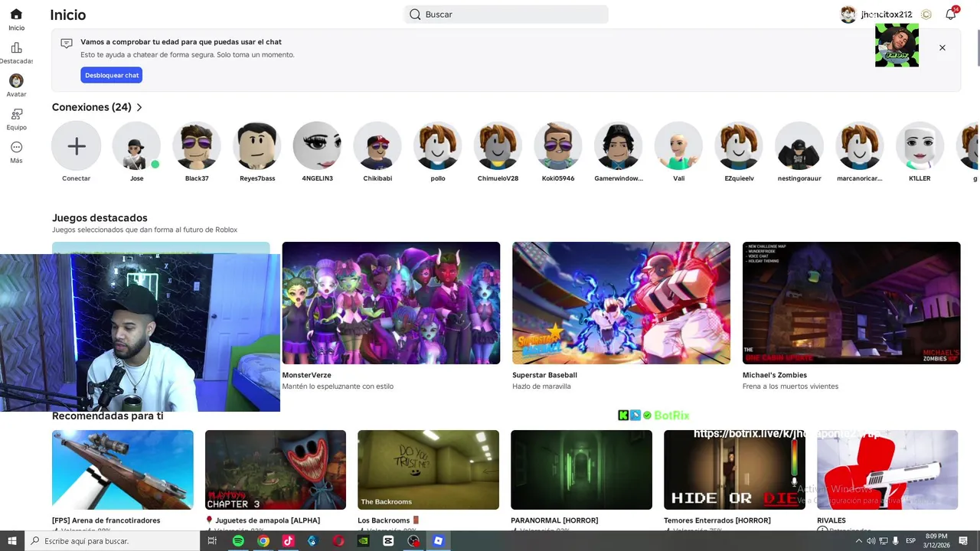Open K1LLER's connection avatar
The image size is (980, 551).
920,145
